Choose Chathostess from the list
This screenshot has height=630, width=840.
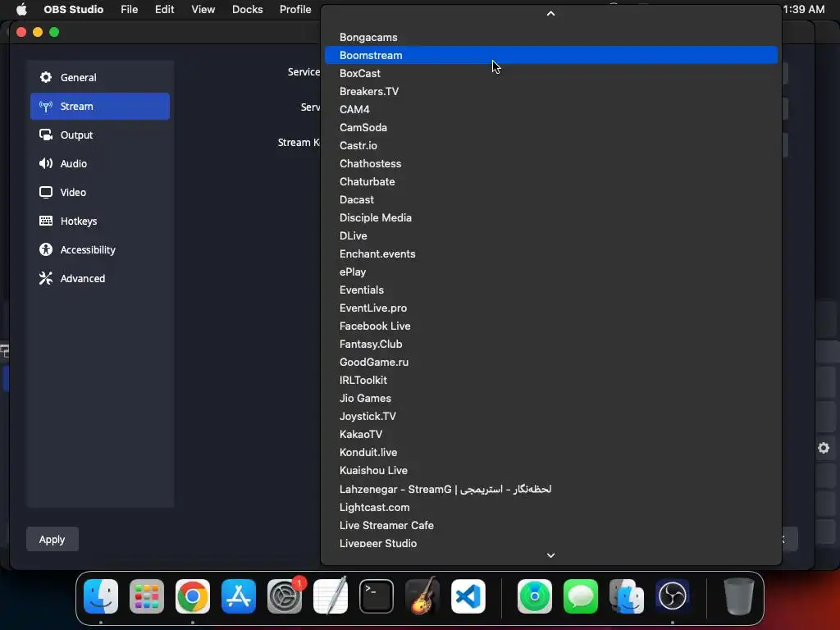tap(551, 163)
